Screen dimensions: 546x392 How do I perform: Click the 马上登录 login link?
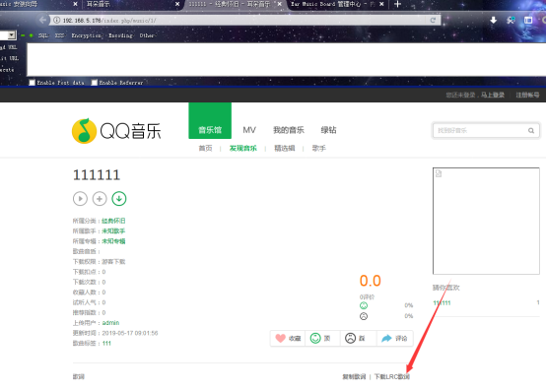click(x=493, y=95)
